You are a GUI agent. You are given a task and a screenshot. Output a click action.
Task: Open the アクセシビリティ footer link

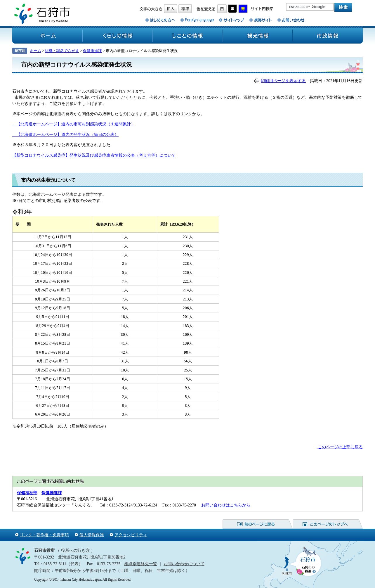(x=131, y=535)
